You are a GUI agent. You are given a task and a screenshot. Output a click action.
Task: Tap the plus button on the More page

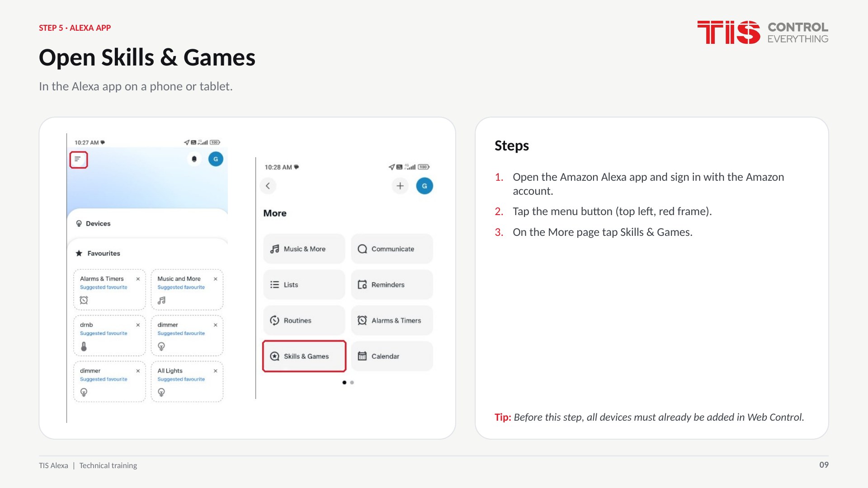(x=400, y=186)
